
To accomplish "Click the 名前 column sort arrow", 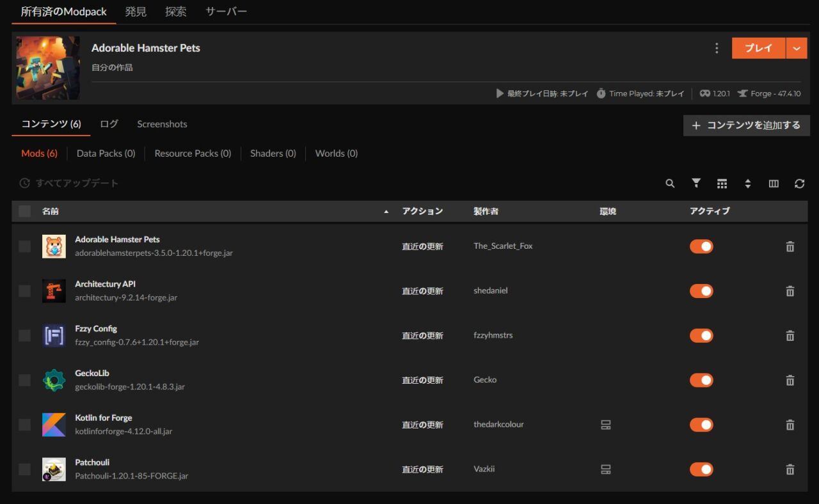I will point(386,212).
